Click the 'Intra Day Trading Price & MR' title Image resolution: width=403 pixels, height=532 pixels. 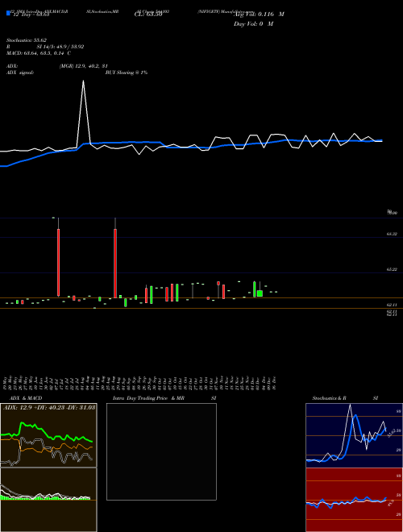[x=149, y=398]
